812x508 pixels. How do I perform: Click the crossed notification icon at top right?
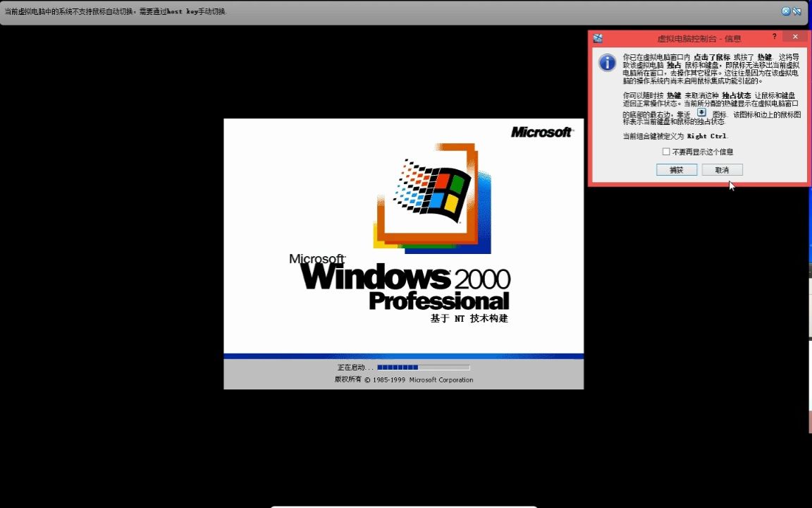pyautogui.click(x=796, y=11)
